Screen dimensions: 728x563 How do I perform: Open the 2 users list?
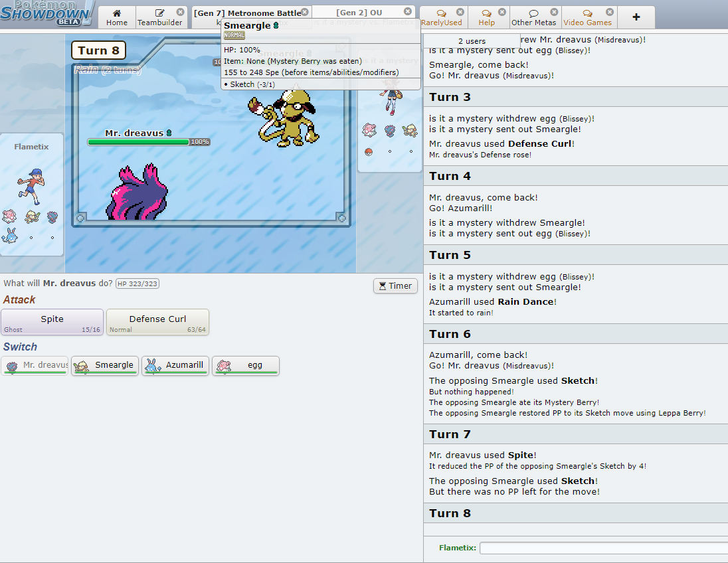tap(472, 41)
